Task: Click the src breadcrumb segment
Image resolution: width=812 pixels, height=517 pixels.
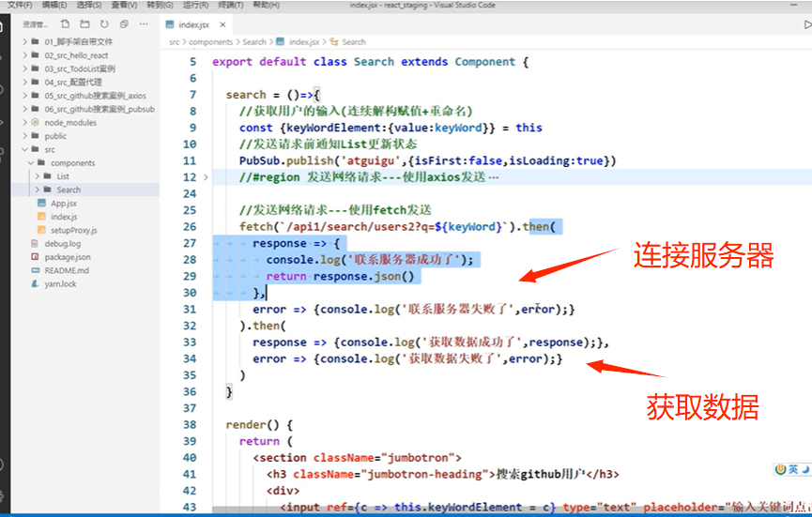Action: coord(174,42)
